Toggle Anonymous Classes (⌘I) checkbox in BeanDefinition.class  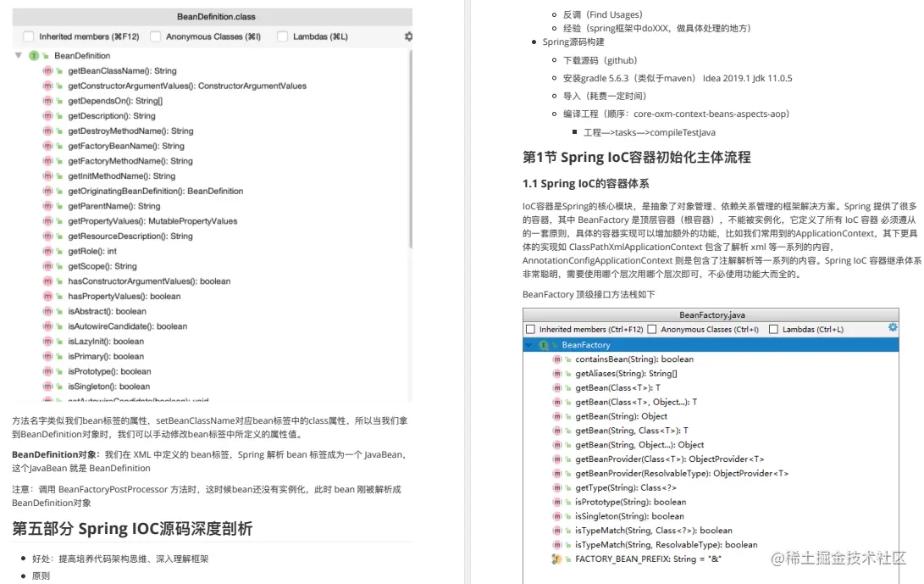[x=156, y=36]
